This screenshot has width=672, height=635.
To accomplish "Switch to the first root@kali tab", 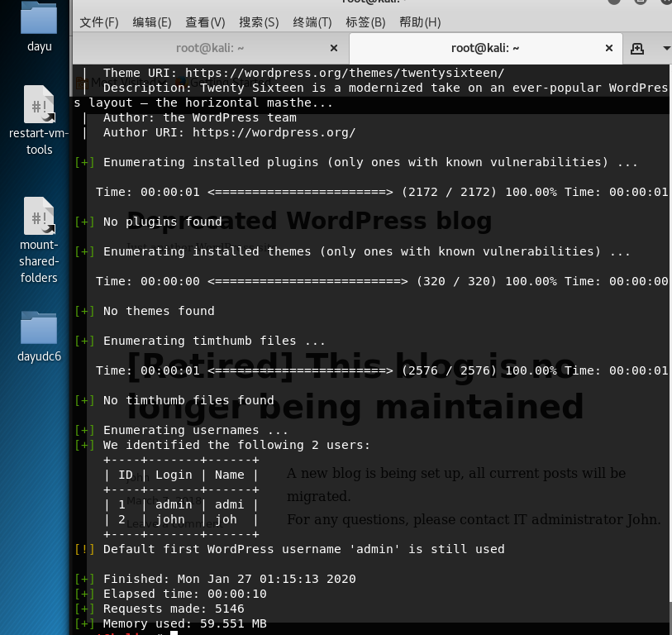I will (210, 48).
